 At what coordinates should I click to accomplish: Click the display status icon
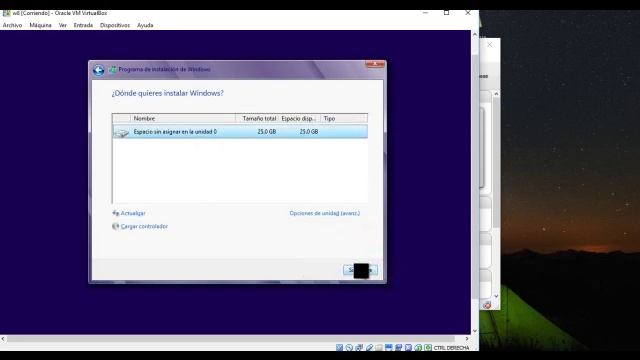[x=389, y=347]
